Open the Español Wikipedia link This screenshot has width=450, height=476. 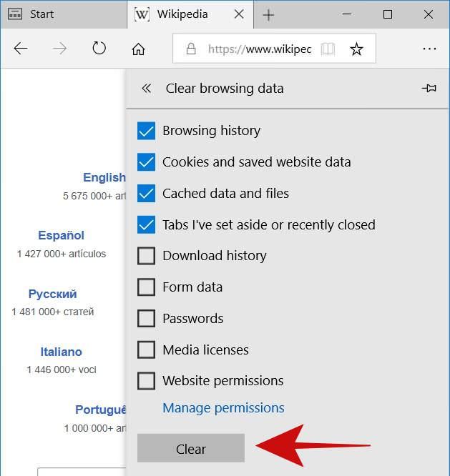pyautogui.click(x=62, y=235)
